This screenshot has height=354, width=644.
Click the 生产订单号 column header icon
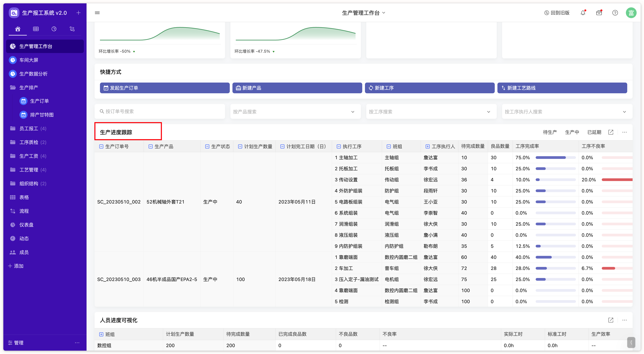tap(101, 146)
